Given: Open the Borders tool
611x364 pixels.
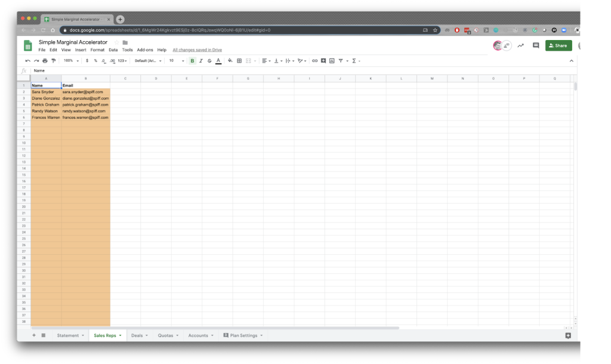Looking at the screenshot, I should tap(238, 60).
